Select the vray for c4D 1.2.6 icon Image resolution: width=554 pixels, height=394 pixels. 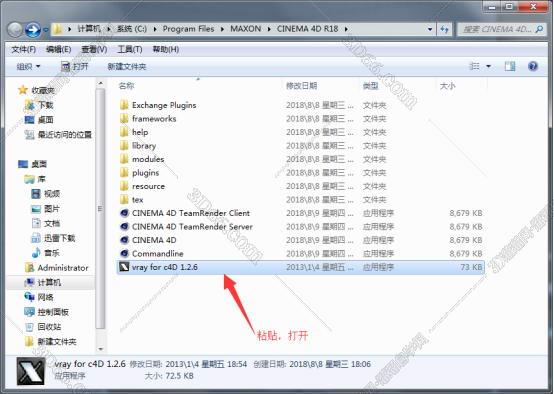124,267
